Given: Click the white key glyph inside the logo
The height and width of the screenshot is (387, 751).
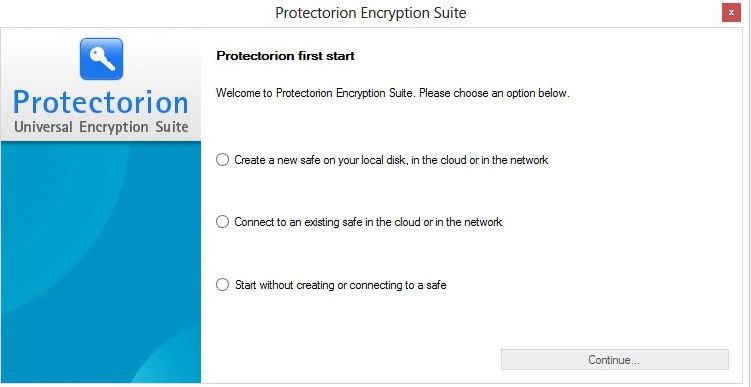Looking at the screenshot, I should [102, 58].
